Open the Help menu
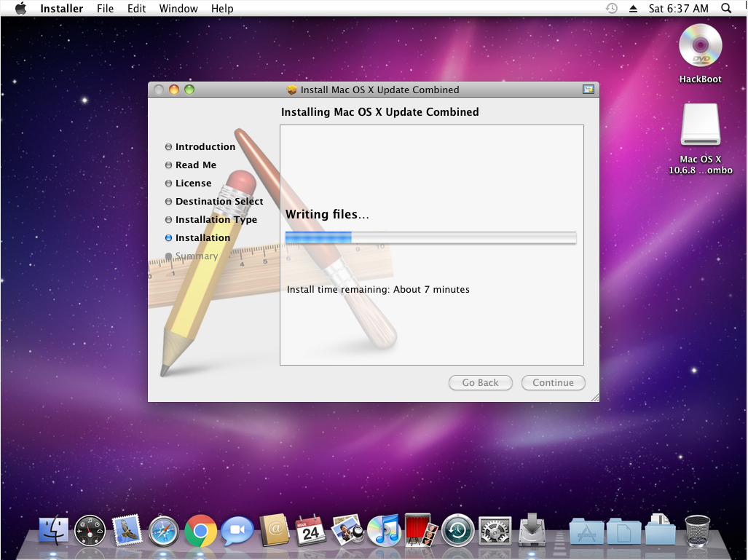 222,9
